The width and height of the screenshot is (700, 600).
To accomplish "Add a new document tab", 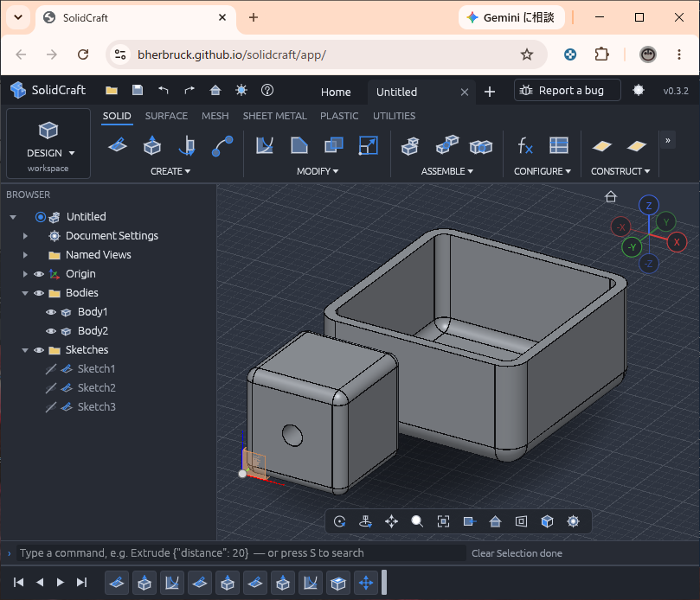I will tap(490, 92).
